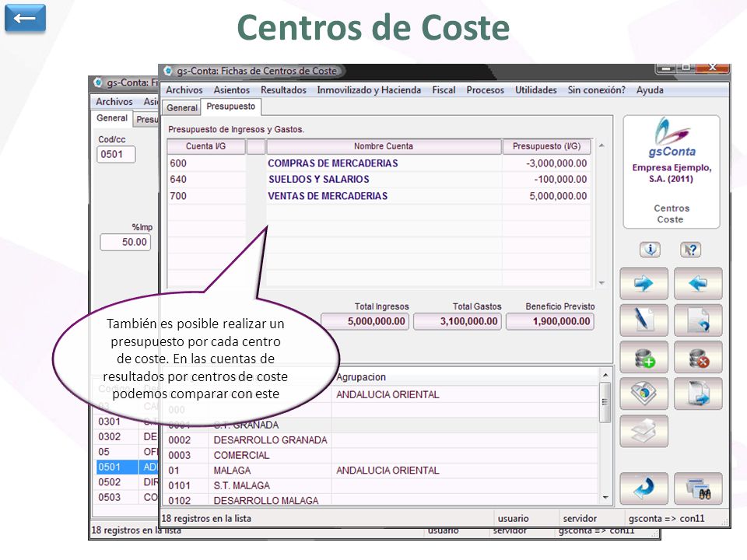Image resolution: width=747 pixels, height=560 pixels.
Task: Click the curved blue return arrow icon
Action: [x=644, y=488]
